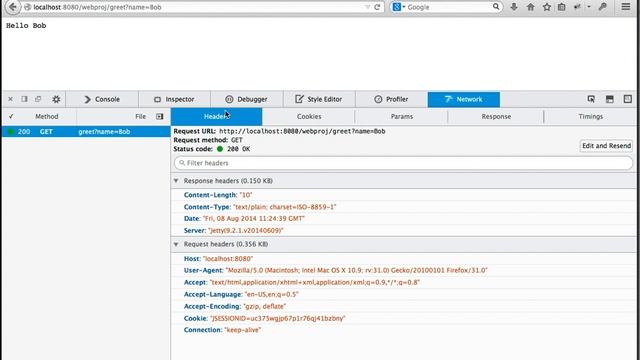Select the Request URL value

(302, 131)
